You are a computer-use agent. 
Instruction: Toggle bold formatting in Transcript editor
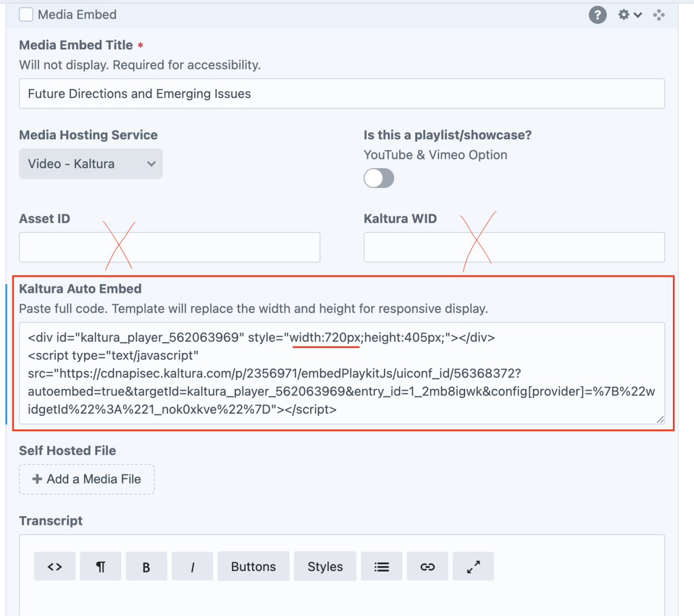click(x=146, y=567)
